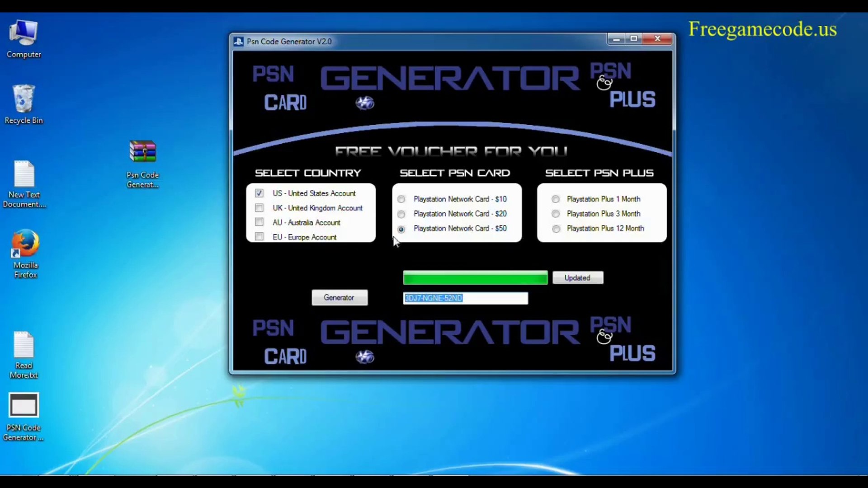Screen dimensions: 868x488
Task: Click the Generator button
Action: pyautogui.click(x=339, y=297)
